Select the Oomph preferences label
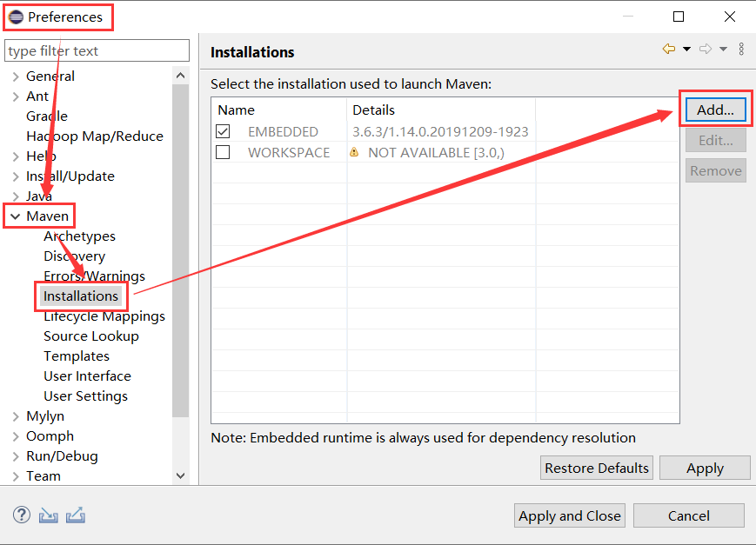This screenshot has width=756, height=545. (50, 436)
